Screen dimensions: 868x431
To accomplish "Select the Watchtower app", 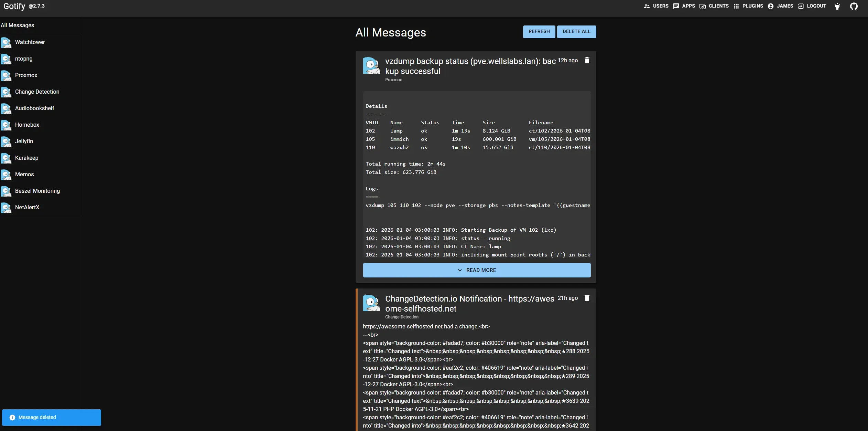I will pos(40,42).
